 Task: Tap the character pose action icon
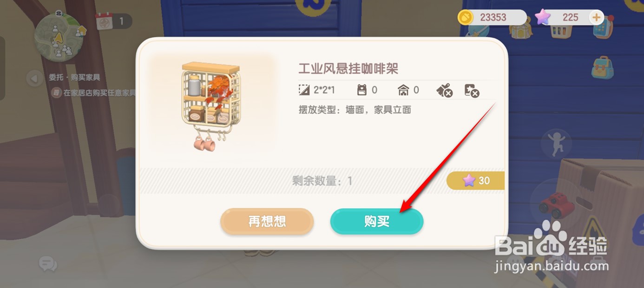[x=556, y=144]
